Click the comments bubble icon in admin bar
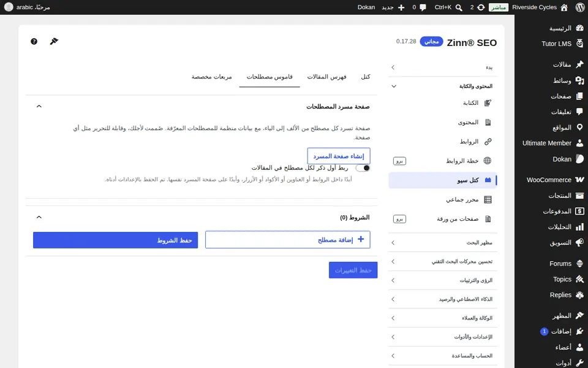Screen dimensions: 588x368 pos(423,7)
